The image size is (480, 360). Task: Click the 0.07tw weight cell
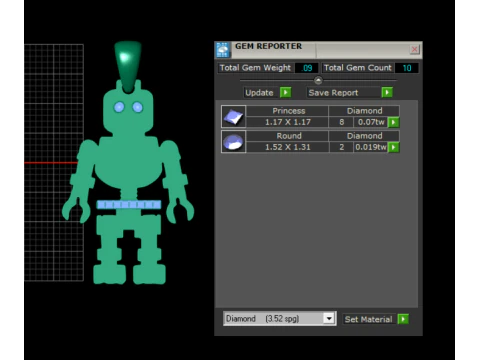(371, 122)
